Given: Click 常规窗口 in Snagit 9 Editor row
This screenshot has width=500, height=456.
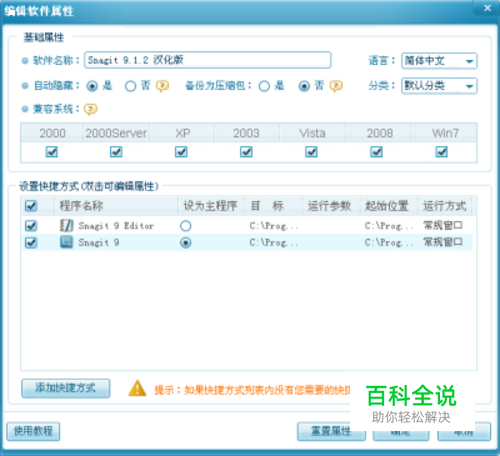Looking at the screenshot, I should coord(443,226).
